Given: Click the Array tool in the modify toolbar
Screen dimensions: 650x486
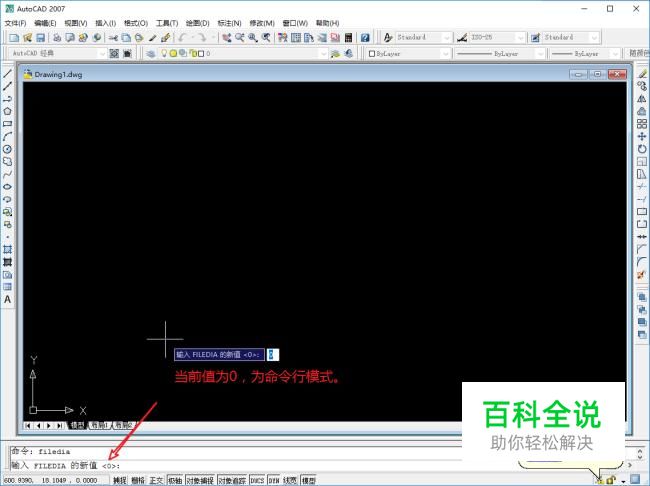Looking at the screenshot, I should pyautogui.click(x=642, y=124).
